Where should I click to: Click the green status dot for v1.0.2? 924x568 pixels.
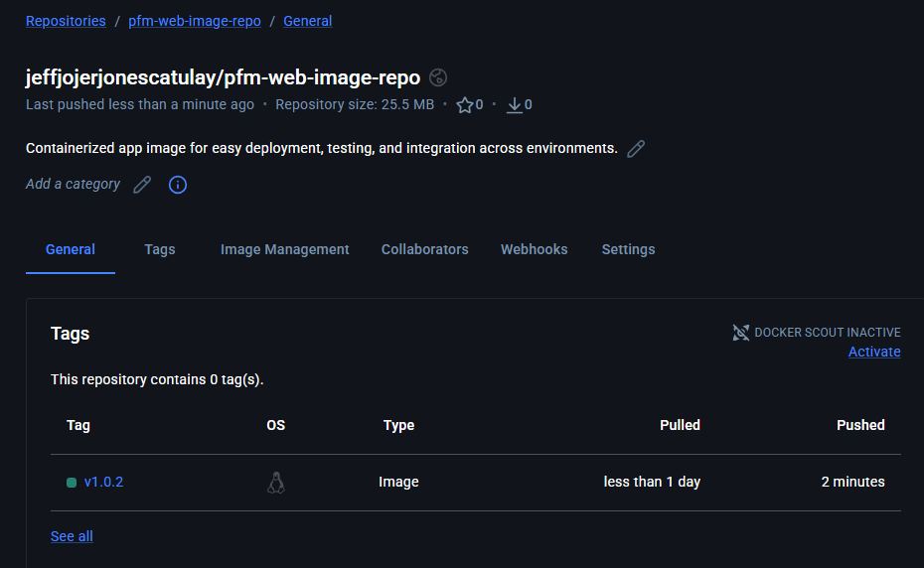click(72, 483)
